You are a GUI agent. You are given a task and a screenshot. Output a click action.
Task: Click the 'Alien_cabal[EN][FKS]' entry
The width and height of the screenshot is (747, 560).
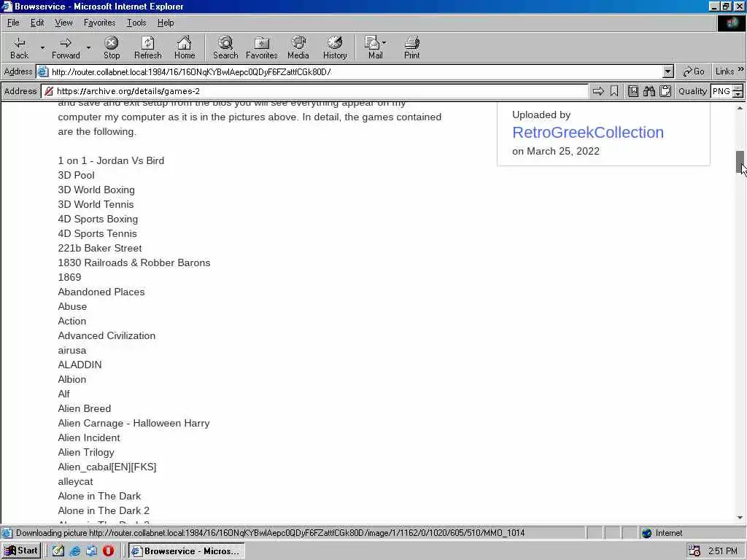click(107, 467)
